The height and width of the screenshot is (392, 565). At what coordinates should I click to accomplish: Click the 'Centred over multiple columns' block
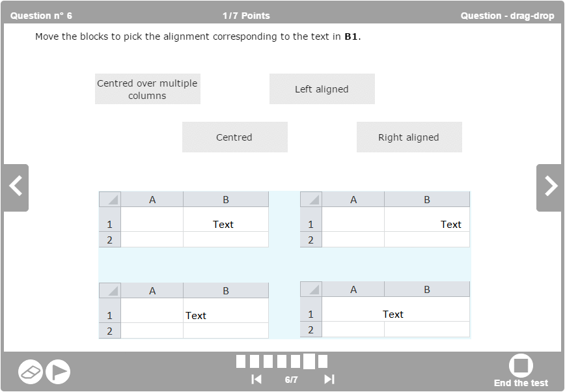click(x=148, y=89)
